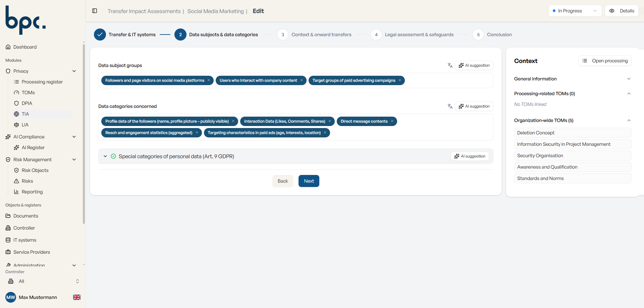Click the Back button

click(x=283, y=181)
